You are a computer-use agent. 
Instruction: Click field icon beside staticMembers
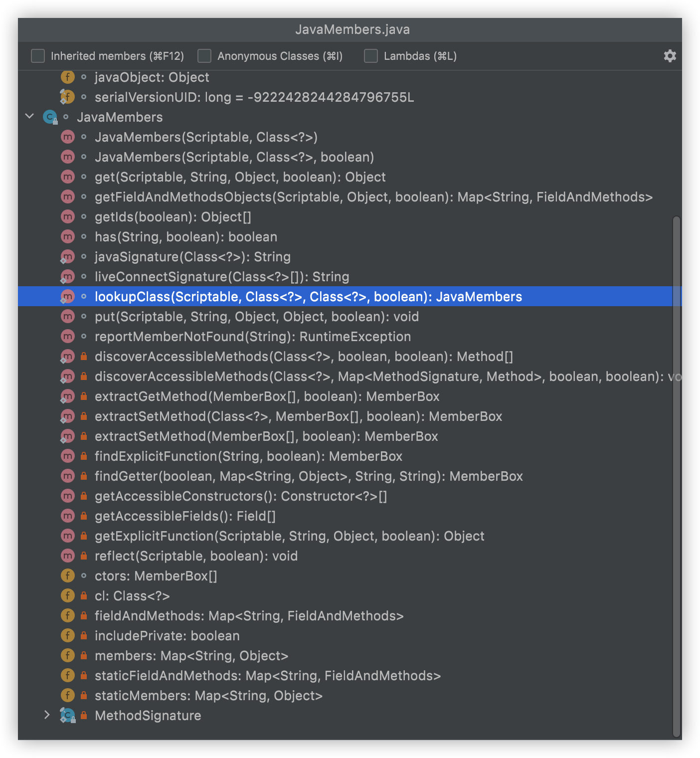click(x=68, y=696)
